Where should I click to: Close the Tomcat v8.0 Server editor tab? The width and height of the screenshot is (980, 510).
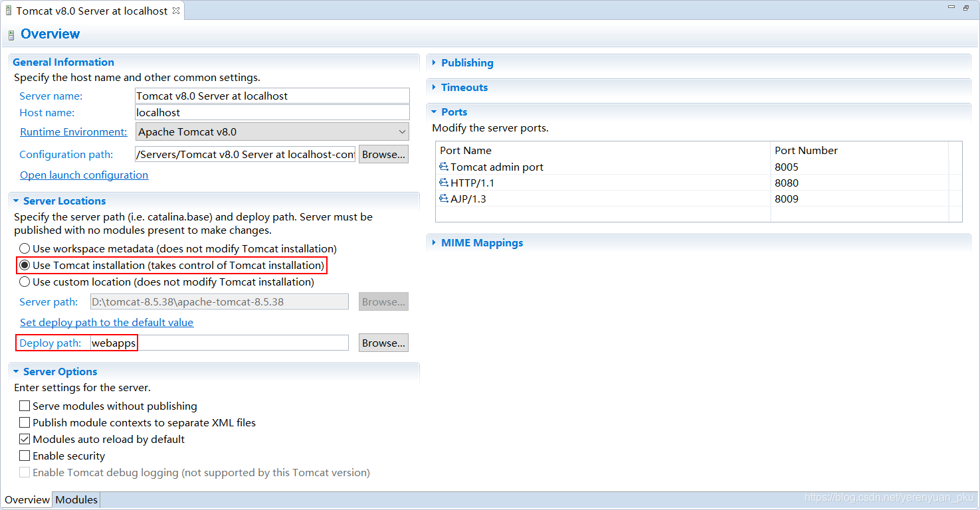click(175, 11)
